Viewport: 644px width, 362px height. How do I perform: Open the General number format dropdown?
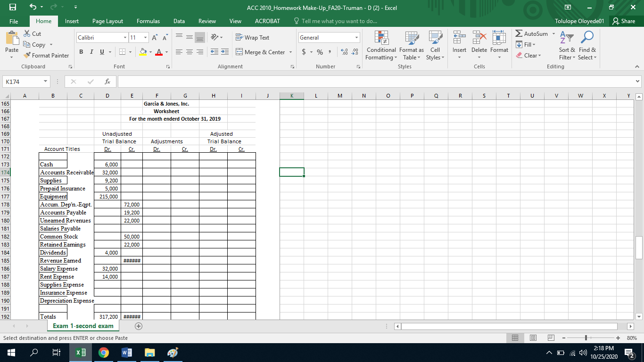[357, 38]
